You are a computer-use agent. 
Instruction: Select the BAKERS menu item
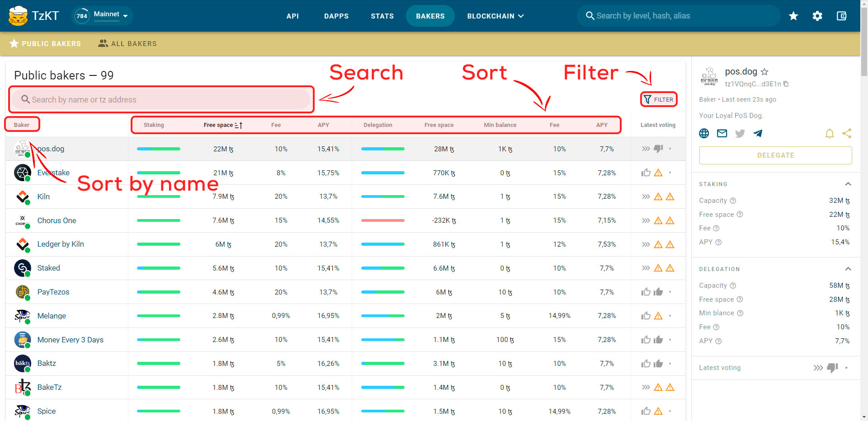coord(430,16)
